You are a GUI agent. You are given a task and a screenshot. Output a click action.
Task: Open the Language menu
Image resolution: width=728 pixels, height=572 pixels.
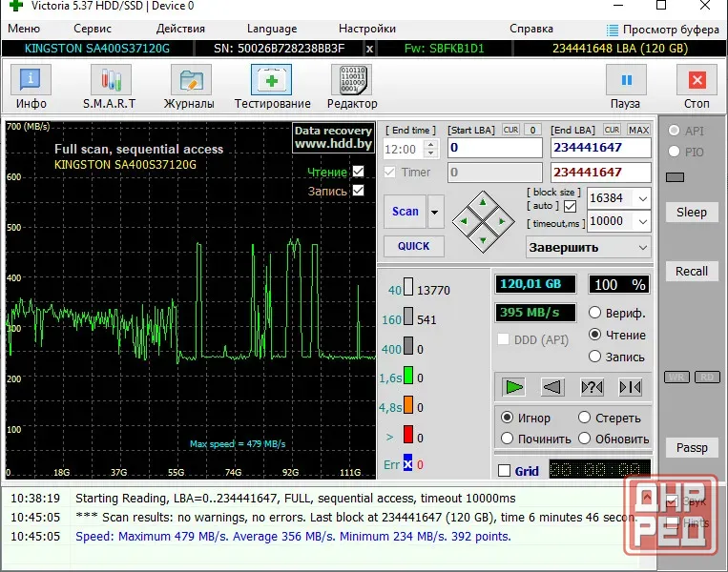click(x=272, y=29)
